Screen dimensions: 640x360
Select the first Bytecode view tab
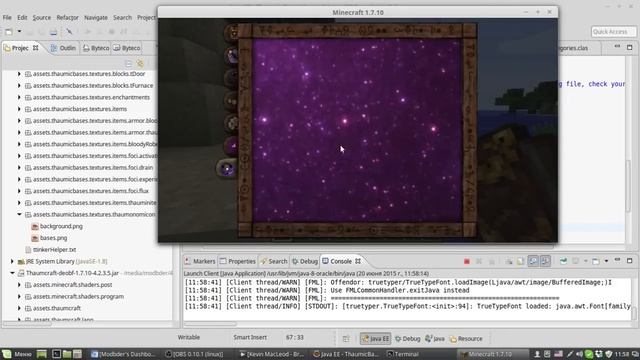coord(96,48)
